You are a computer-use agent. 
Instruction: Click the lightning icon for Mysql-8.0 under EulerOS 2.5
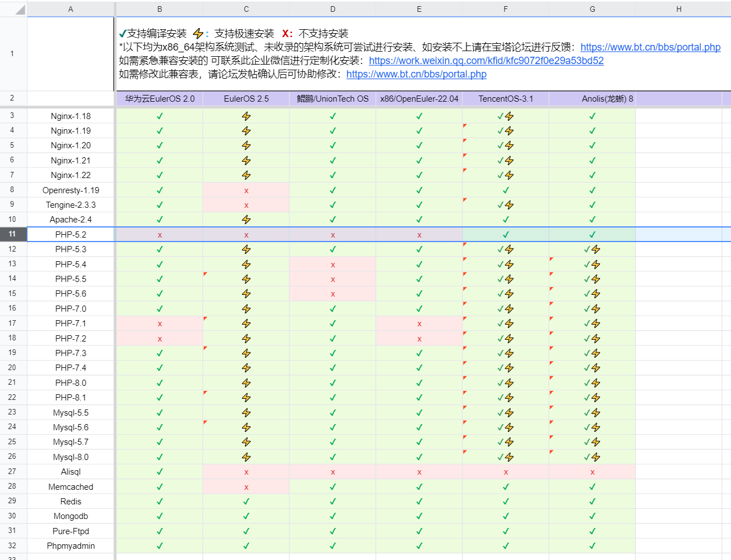coord(246,457)
